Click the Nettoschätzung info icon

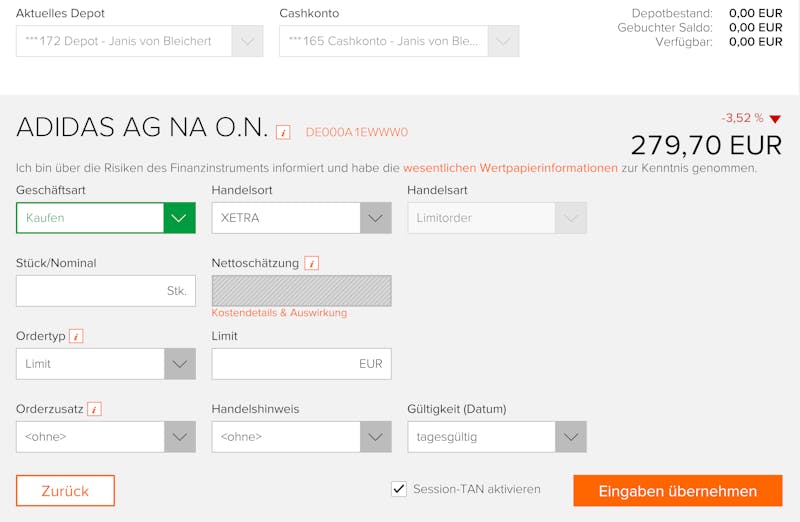click(312, 263)
